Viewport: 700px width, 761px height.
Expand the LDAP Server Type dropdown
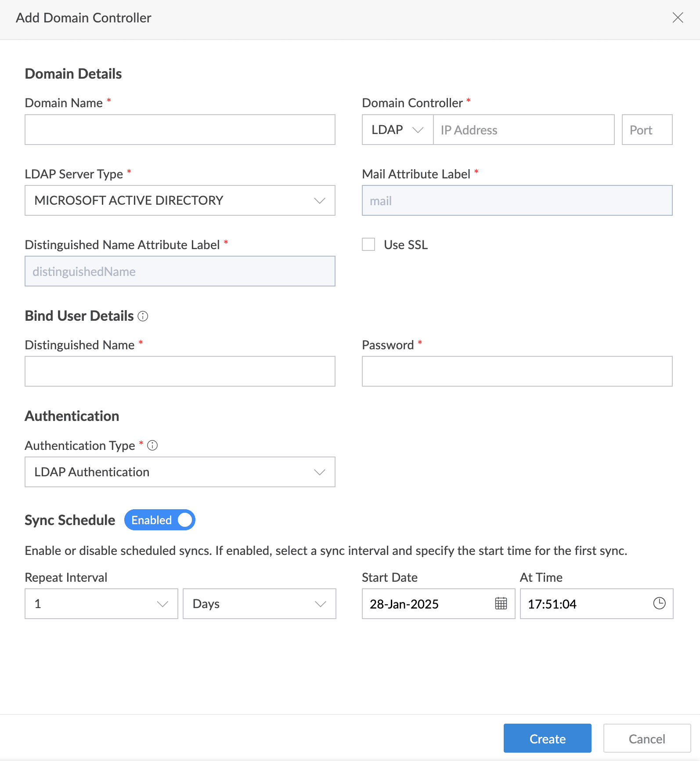tap(180, 200)
